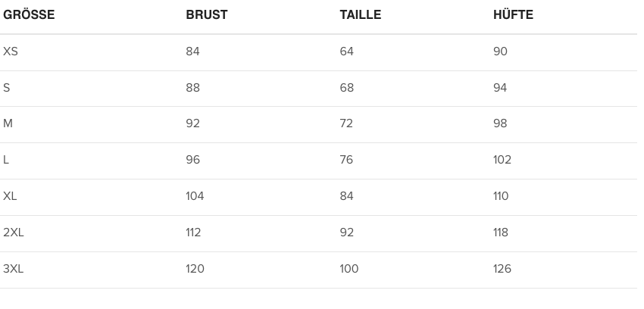Select the XL size row label
This screenshot has width=644, height=309.
(10, 196)
